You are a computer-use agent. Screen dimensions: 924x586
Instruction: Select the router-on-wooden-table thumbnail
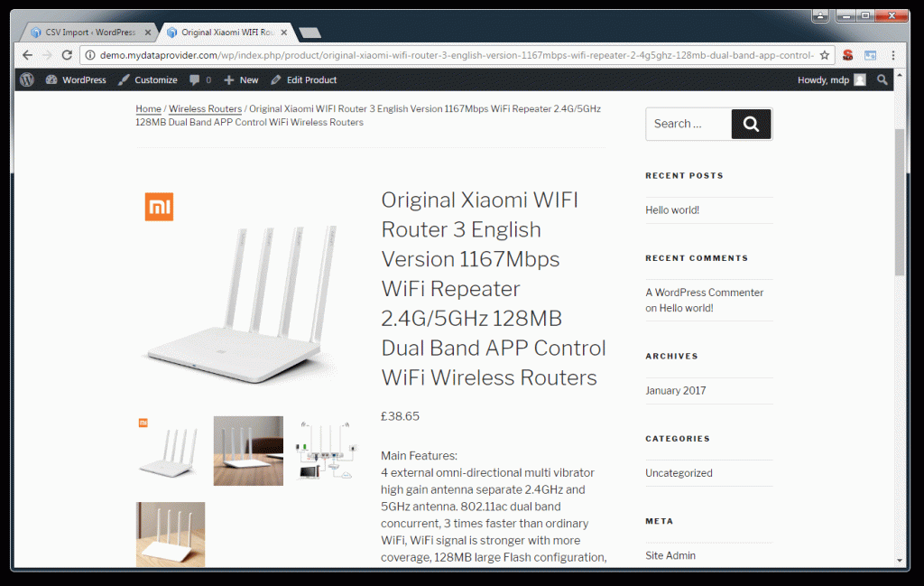(x=248, y=451)
